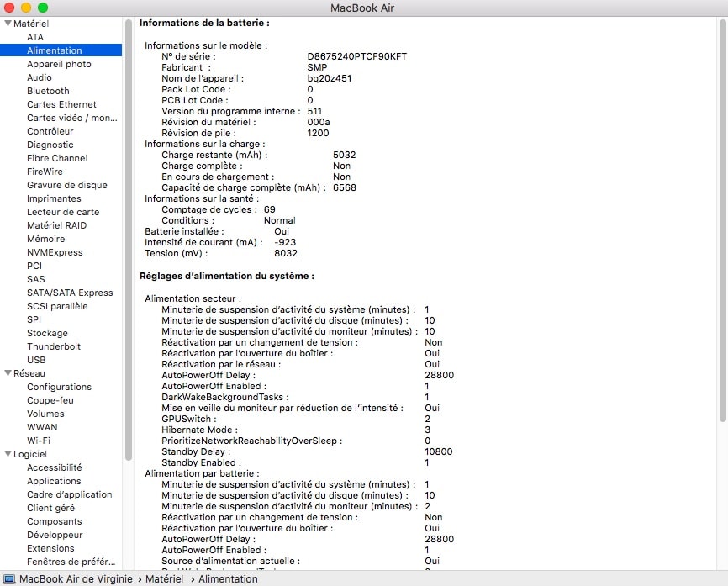This screenshot has height=586, width=728.
Task: Collapse the Matériel section triangle
Action: tap(8, 24)
